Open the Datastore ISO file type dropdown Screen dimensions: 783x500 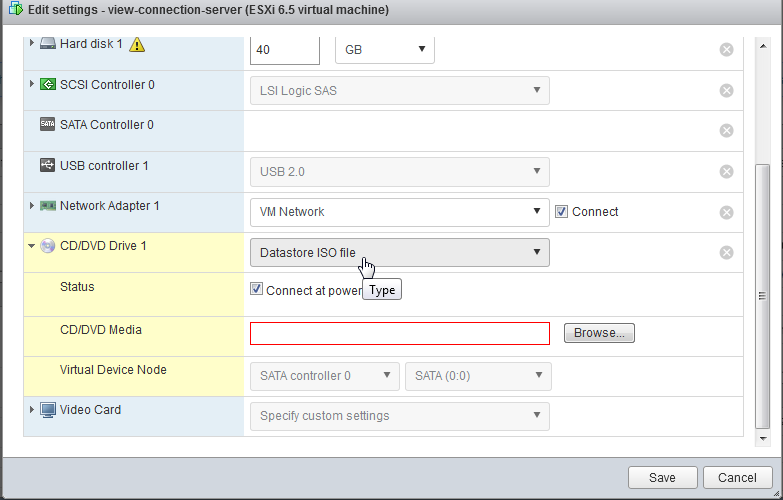pyautogui.click(x=399, y=252)
